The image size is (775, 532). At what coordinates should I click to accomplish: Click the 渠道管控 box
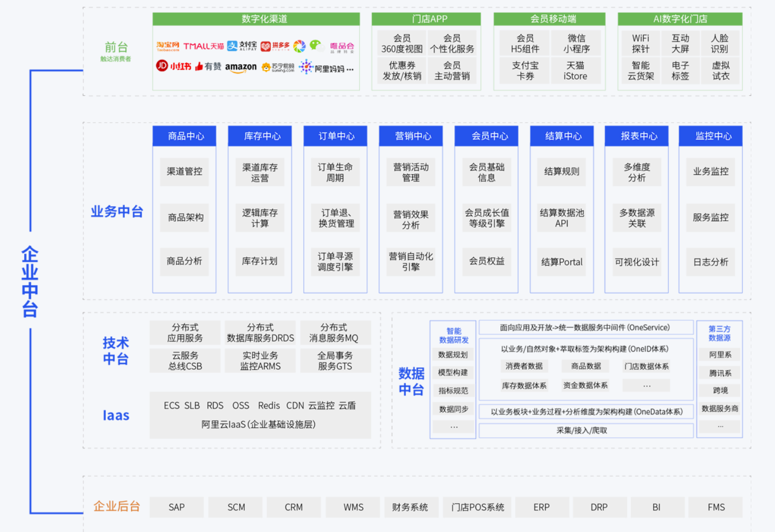point(184,172)
